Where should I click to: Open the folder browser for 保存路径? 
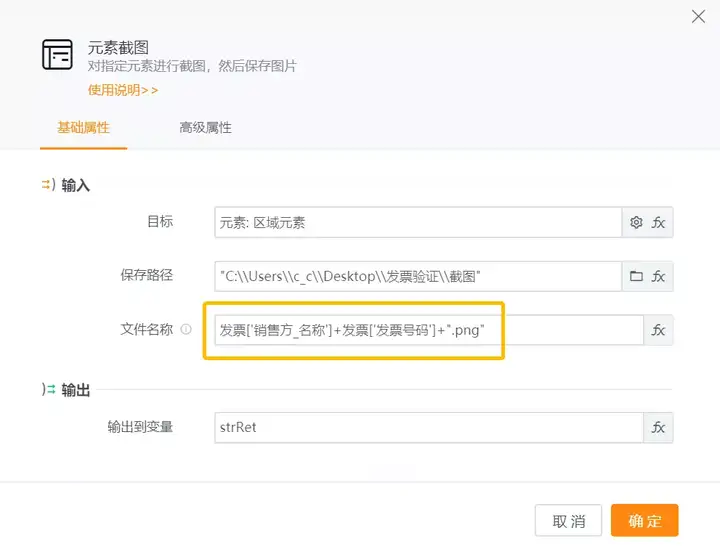[x=636, y=276]
